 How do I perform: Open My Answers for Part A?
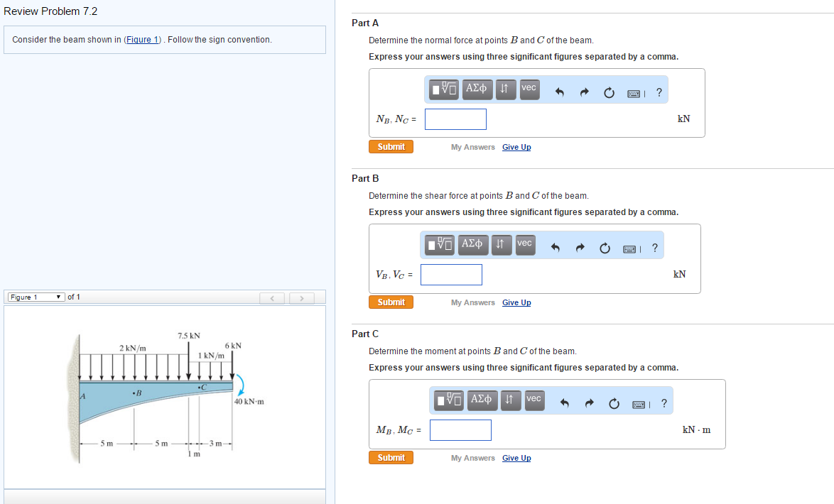473,147
